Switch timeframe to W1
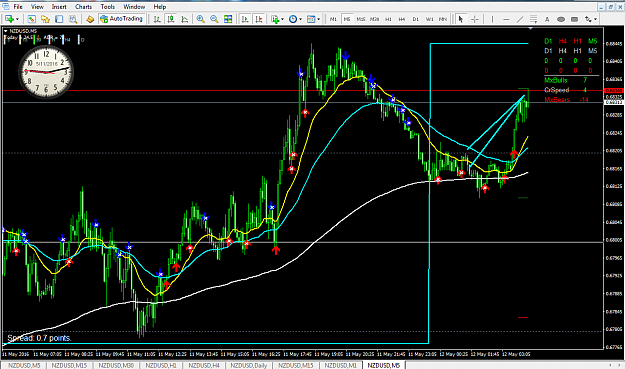Image resolution: width=625 pixels, height=369 pixels. tap(429, 19)
